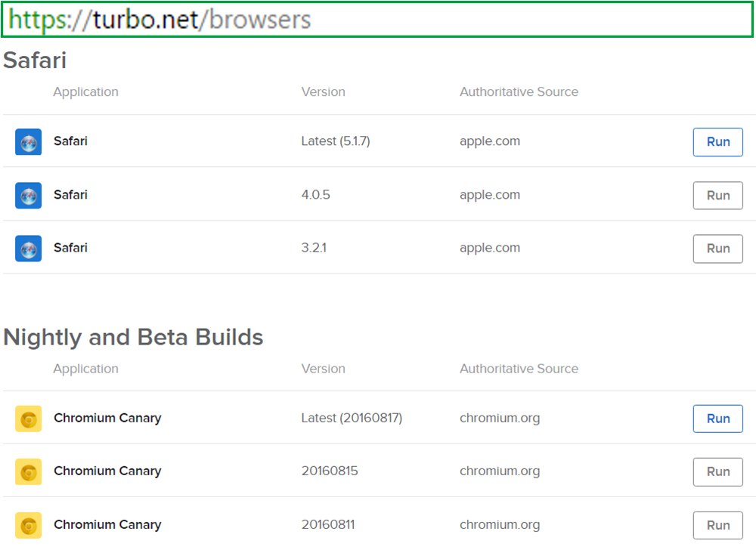This screenshot has width=756, height=550.
Task: Select the Safari icon for version 4.0.5
Action: pos(28,195)
